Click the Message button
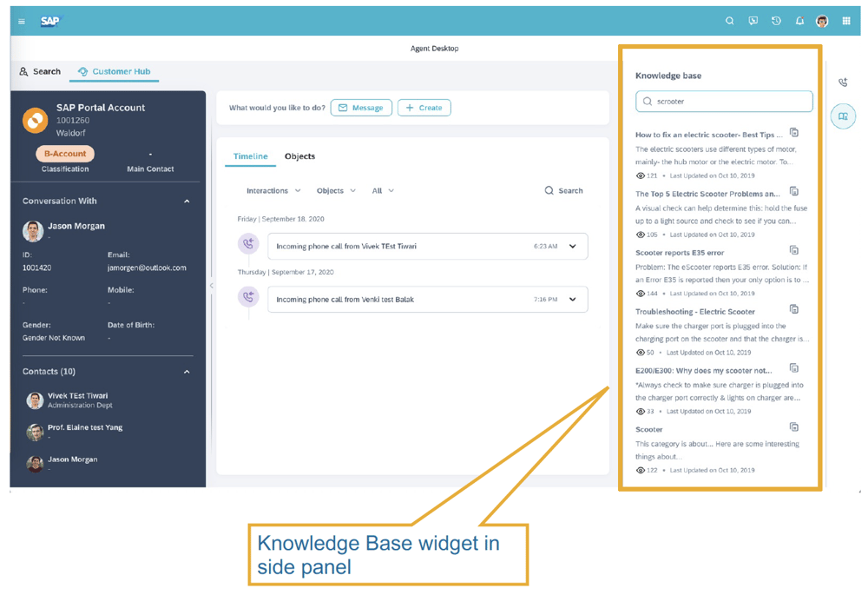 tap(361, 108)
